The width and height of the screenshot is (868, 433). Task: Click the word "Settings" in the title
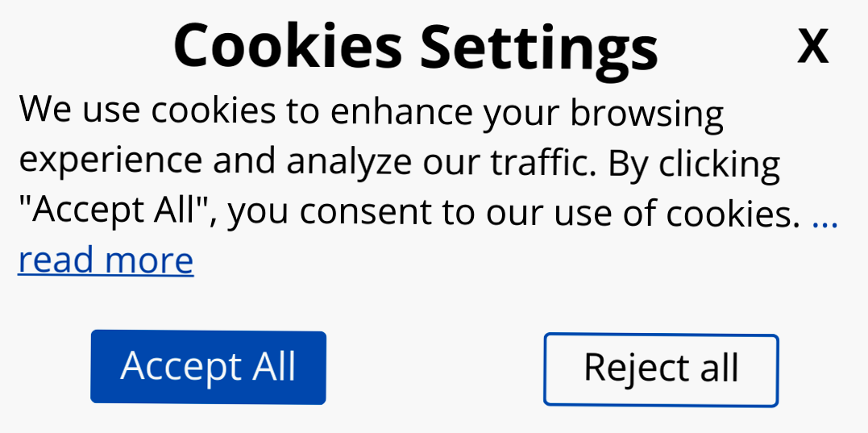[538, 45]
